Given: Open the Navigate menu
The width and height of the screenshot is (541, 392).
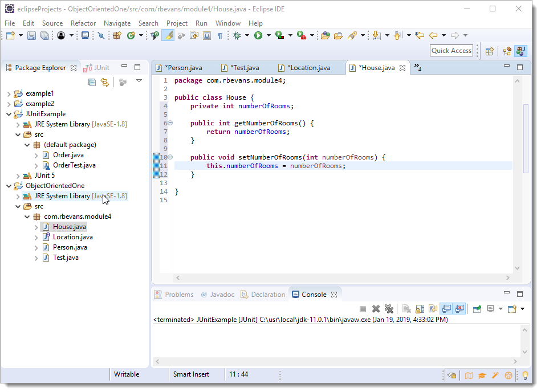Looking at the screenshot, I should 117,23.
